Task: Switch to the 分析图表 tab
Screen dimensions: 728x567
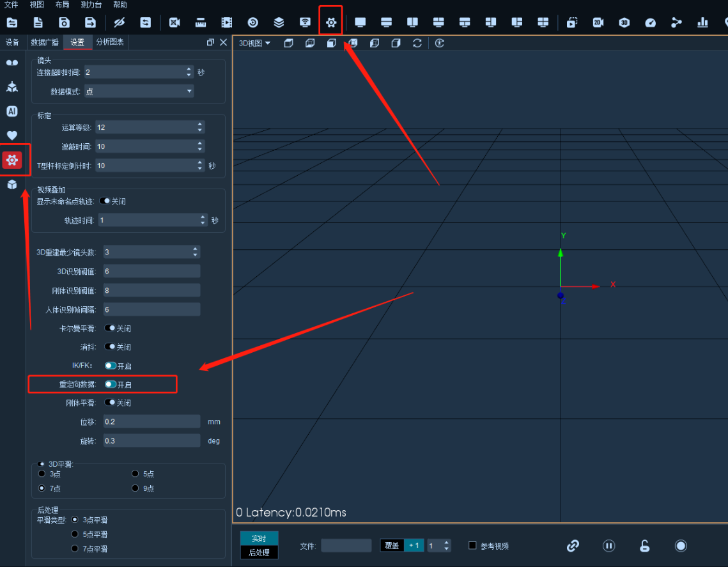Action: 110,42
